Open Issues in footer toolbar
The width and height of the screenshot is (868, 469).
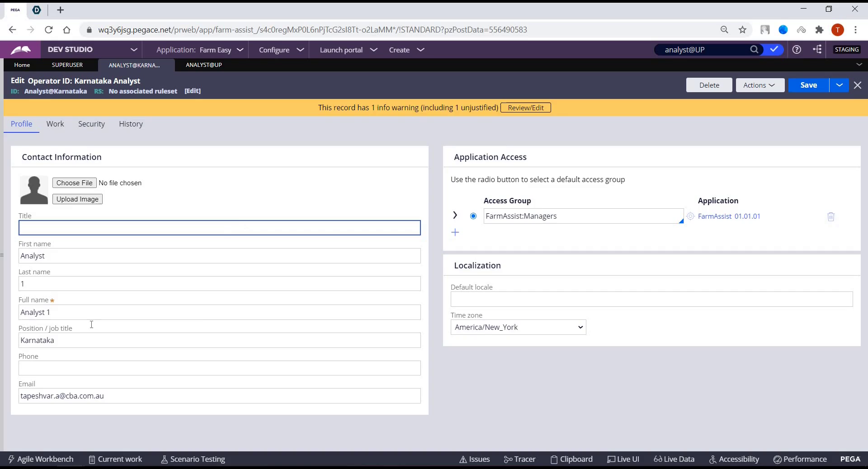[x=475, y=459]
